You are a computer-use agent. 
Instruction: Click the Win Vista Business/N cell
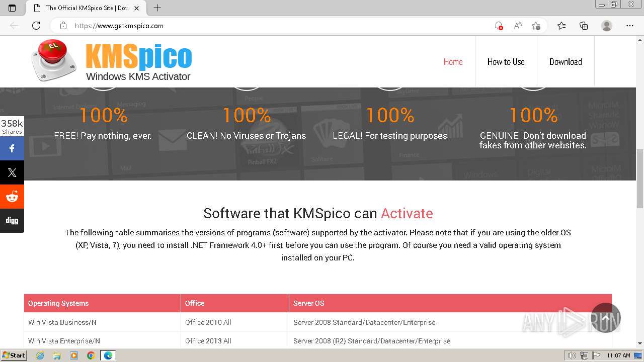click(x=102, y=322)
